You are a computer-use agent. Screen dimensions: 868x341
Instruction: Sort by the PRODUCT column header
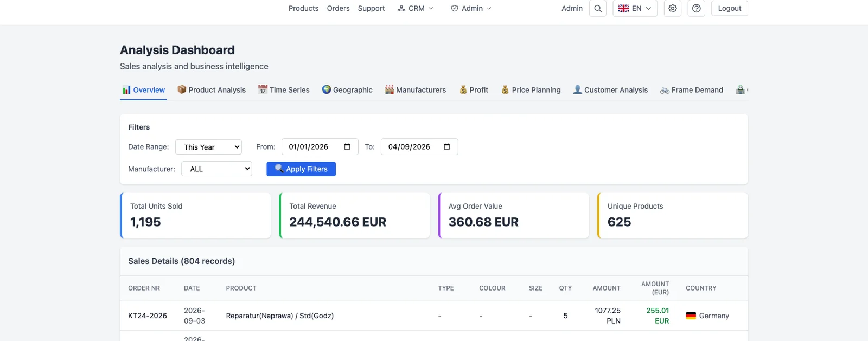241,288
